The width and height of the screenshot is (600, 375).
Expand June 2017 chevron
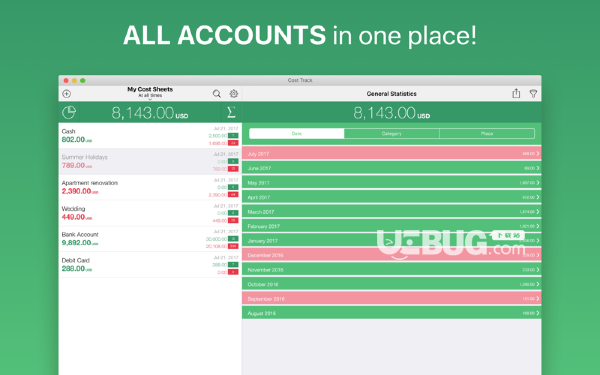[538, 168]
